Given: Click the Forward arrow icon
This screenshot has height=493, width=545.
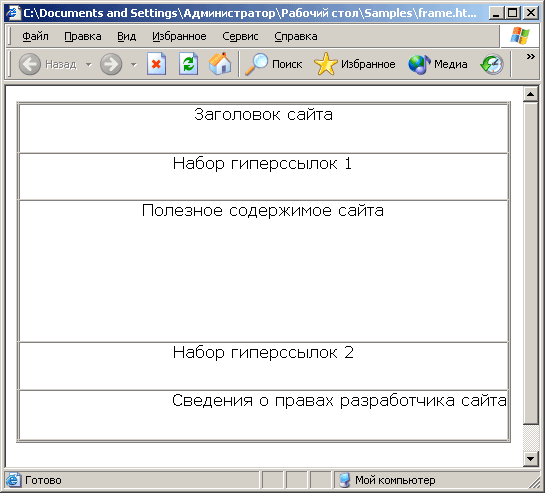Looking at the screenshot, I should (111, 64).
